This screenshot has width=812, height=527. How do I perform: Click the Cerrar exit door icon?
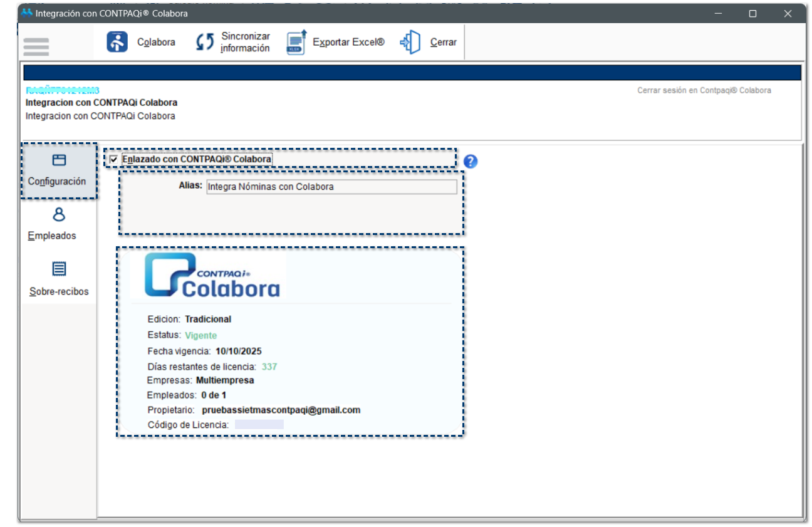(410, 42)
